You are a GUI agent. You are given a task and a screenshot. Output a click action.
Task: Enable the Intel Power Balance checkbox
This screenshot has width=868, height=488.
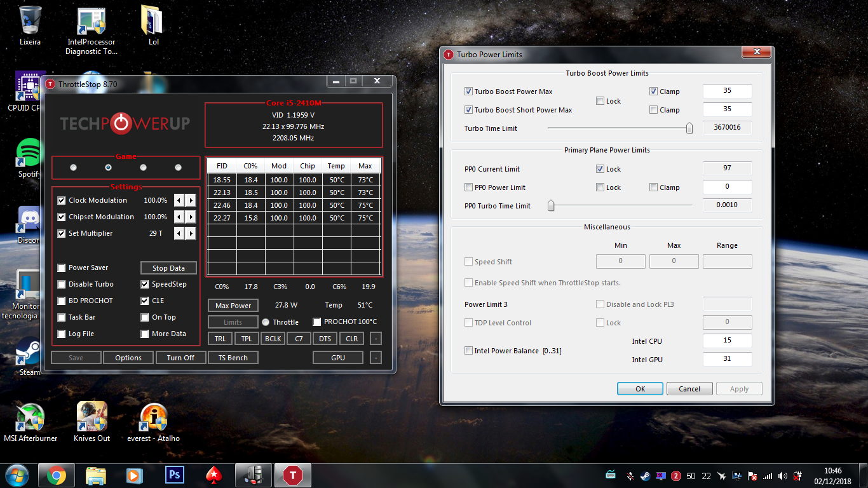click(x=469, y=351)
